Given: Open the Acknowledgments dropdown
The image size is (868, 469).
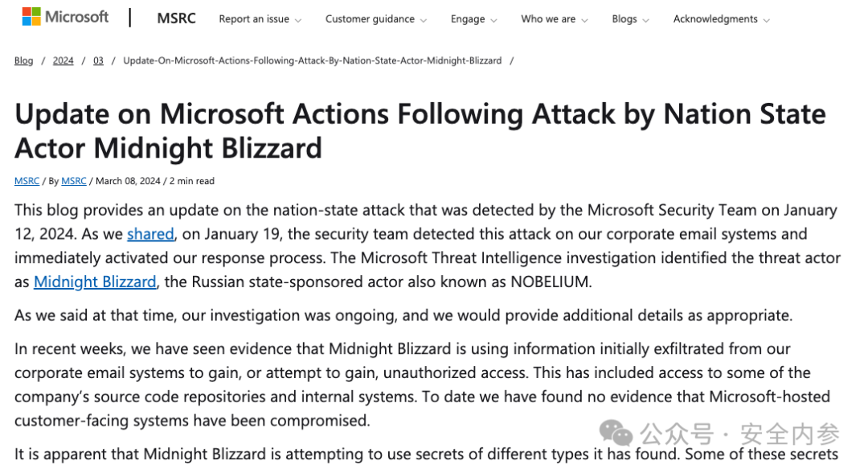Looking at the screenshot, I should (715, 19).
